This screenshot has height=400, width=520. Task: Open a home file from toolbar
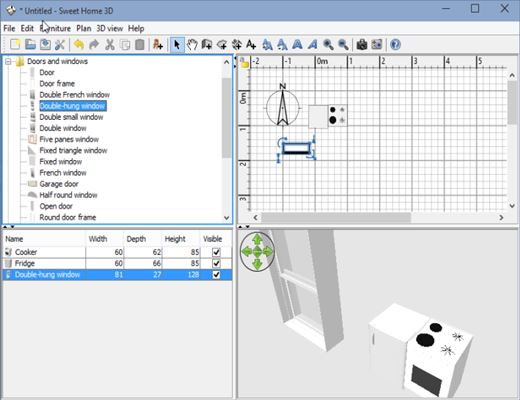click(x=30, y=44)
